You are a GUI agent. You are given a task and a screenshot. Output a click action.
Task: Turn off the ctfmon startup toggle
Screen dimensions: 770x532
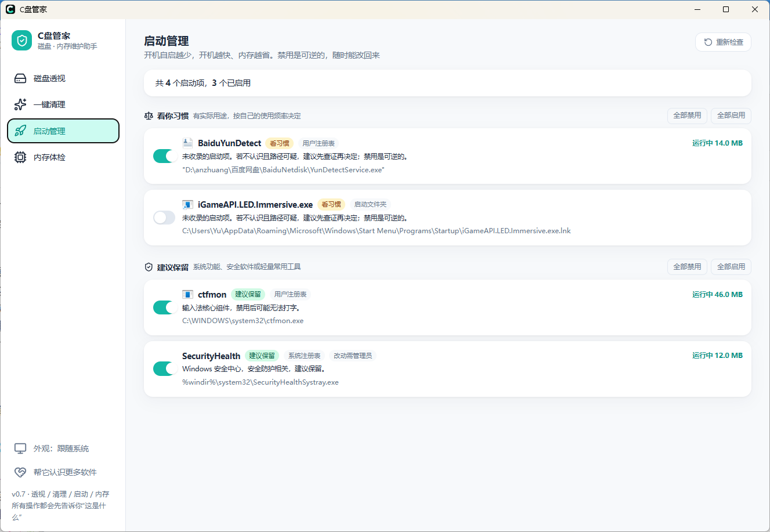coord(164,307)
